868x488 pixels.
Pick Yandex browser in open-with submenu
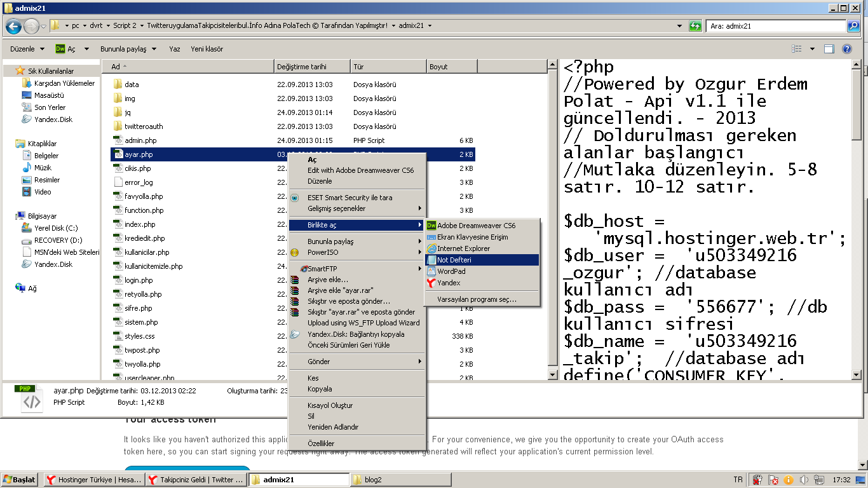tap(482, 283)
